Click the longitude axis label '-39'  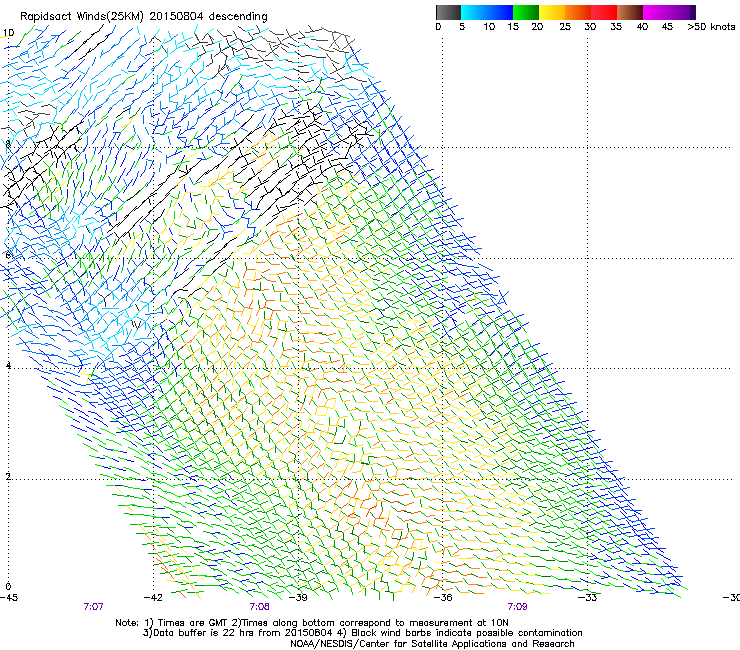click(x=298, y=598)
